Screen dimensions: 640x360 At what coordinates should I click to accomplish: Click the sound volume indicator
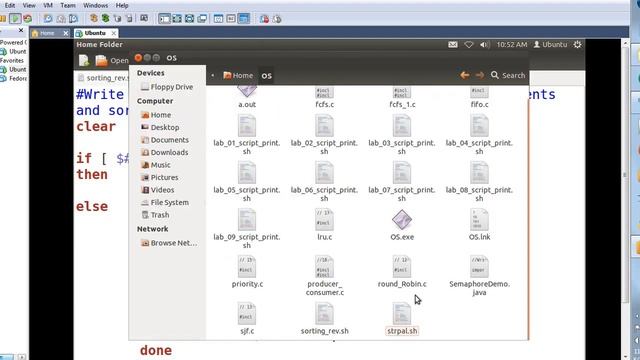pyautogui.click(x=484, y=44)
